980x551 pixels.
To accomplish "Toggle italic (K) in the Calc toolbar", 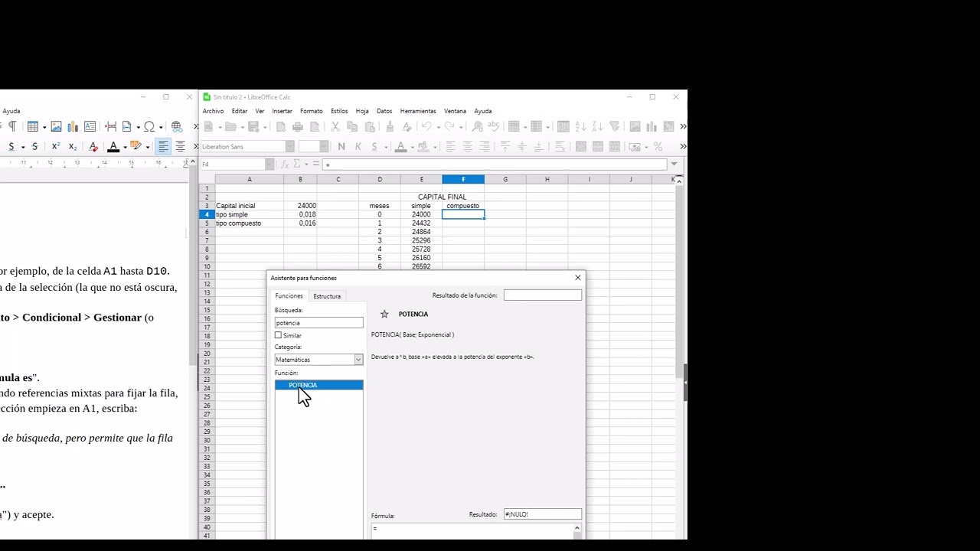I will (358, 146).
